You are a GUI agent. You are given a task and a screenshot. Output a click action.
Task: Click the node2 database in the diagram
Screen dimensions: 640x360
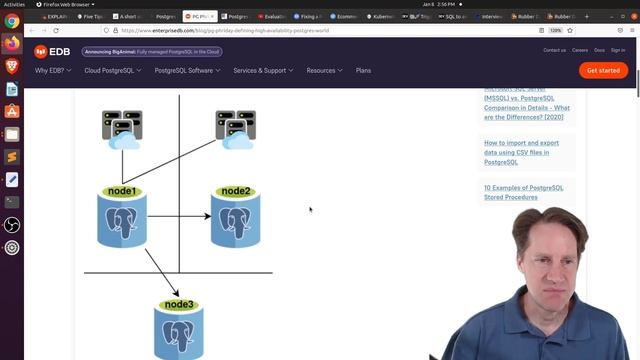pyautogui.click(x=236, y=217)
